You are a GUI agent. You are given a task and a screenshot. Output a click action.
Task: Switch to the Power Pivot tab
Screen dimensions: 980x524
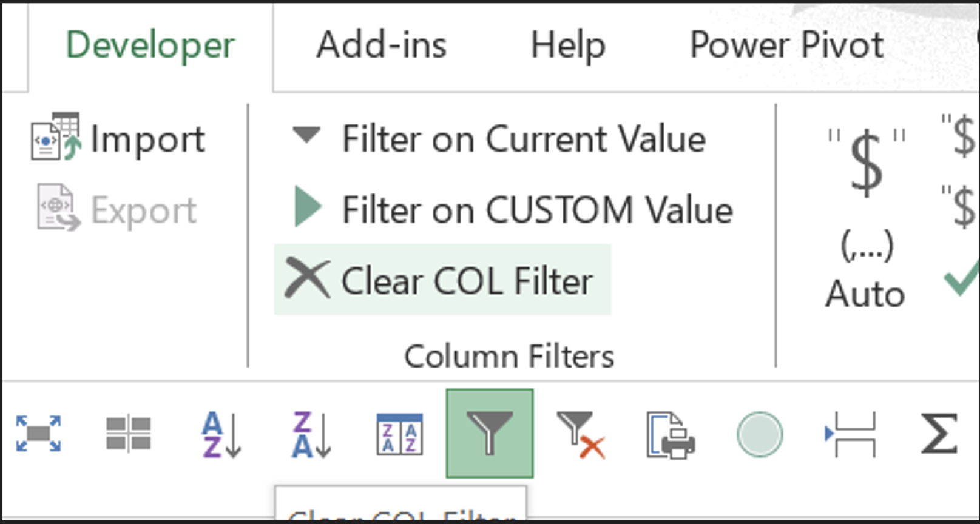click(x=786, y=45)
